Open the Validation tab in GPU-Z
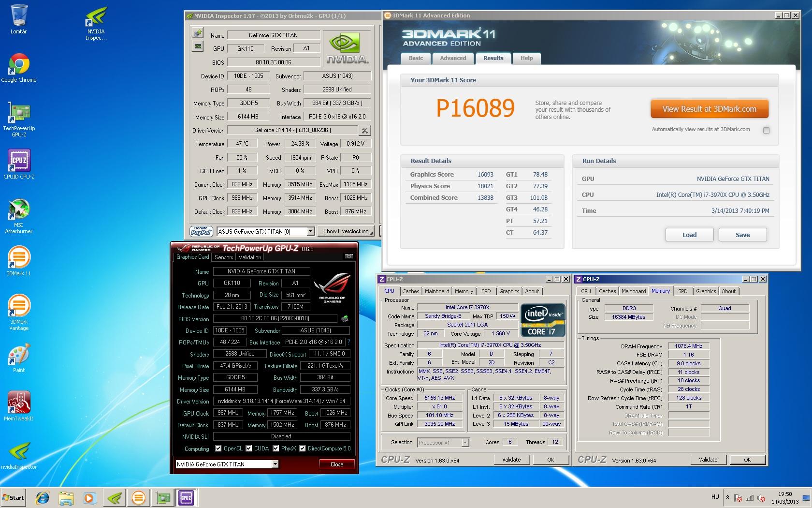 click(x=250, y=257)
